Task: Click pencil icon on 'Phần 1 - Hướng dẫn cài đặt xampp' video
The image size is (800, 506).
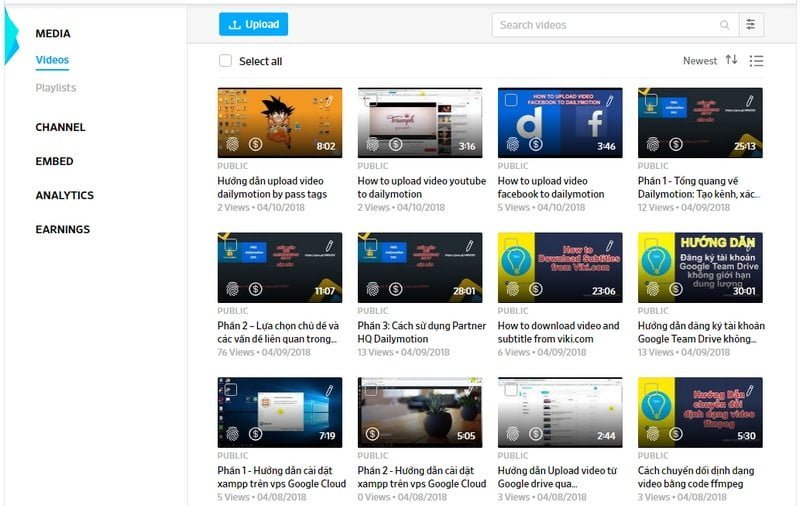Action: [330, 390]
